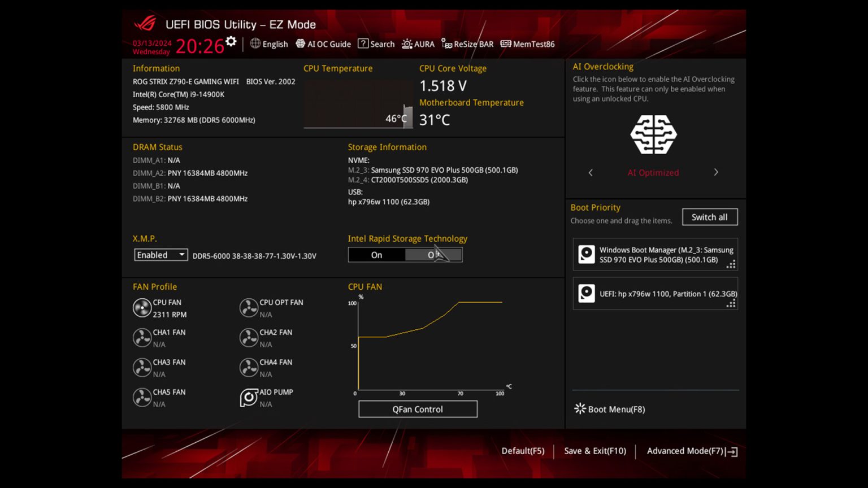Click the Advanced Mode exit arrow icon
Viewport: 868px width, 488px height.
(732, 451)
